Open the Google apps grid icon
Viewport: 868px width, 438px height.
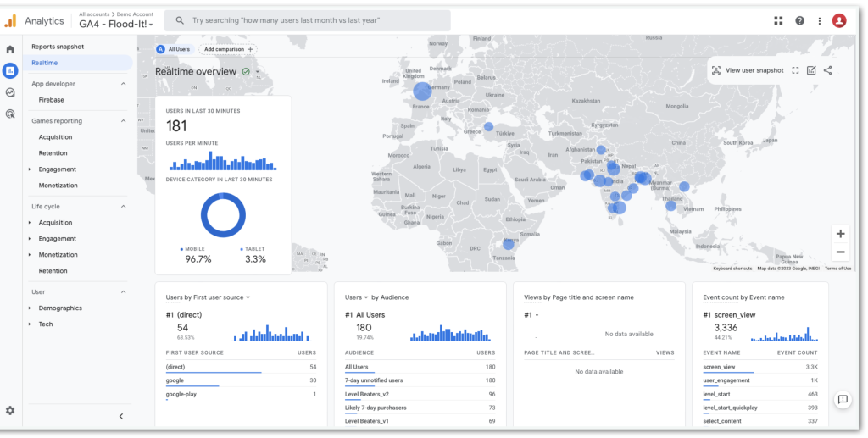tap(778, 21)
